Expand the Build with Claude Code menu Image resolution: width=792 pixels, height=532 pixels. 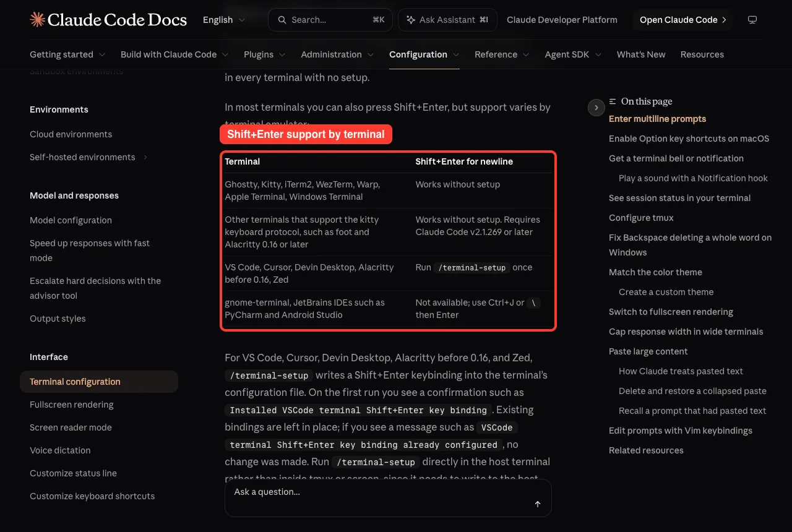[174, 54]
